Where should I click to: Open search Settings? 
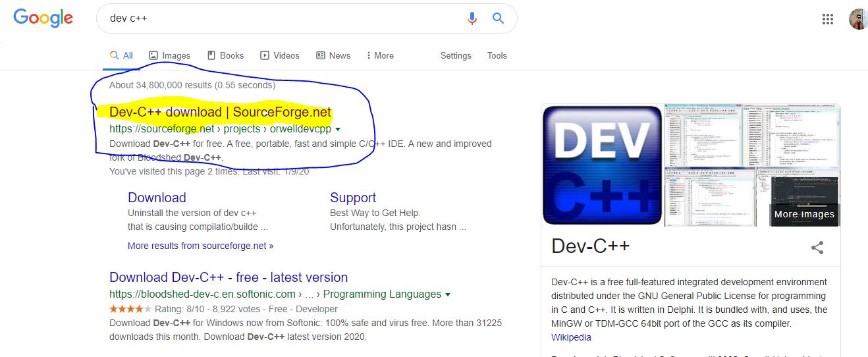coord(456,56)
